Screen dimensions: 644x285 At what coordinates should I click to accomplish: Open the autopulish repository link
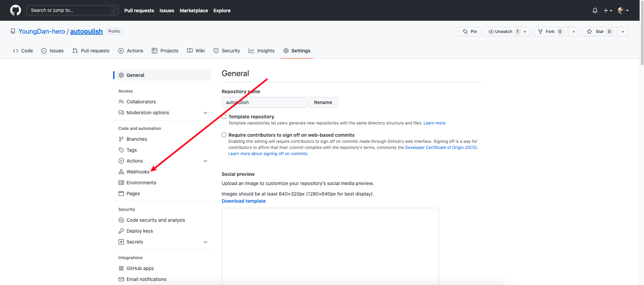(86, 31)
